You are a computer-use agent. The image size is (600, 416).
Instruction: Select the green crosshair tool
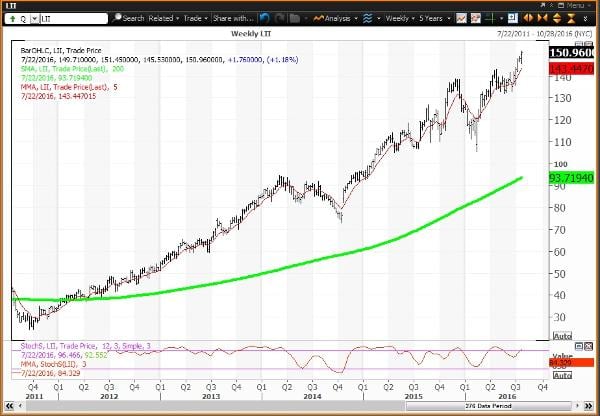(491, 18)
